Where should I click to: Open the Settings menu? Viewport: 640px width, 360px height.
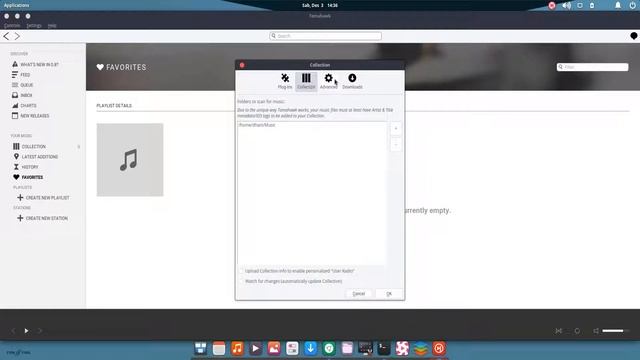click(x=34, y=25)
